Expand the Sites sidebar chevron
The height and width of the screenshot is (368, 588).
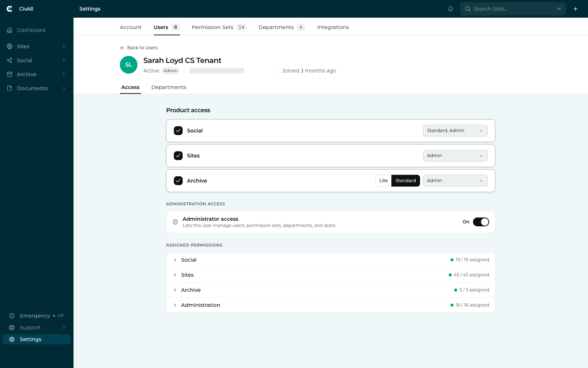click(x=64, y=46)
